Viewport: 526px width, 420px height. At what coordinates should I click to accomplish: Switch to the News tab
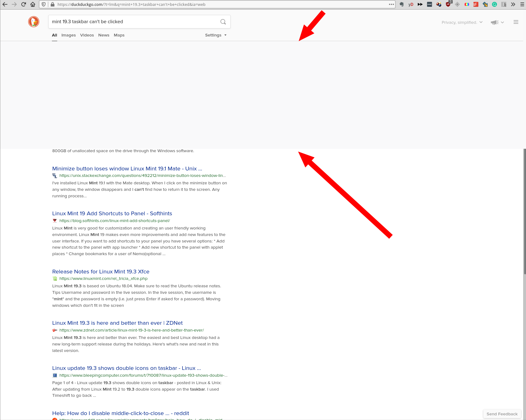pos(104,35)
